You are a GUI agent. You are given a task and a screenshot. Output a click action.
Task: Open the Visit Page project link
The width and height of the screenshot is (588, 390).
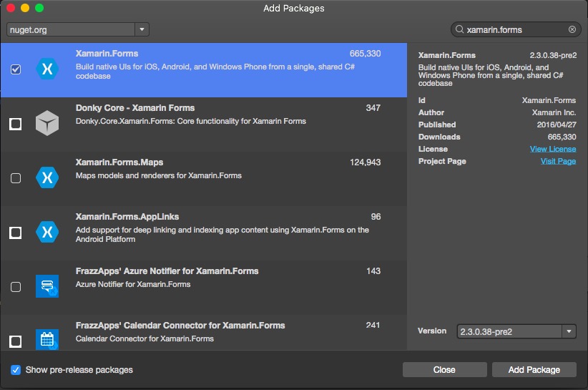(x=558, y=161)
